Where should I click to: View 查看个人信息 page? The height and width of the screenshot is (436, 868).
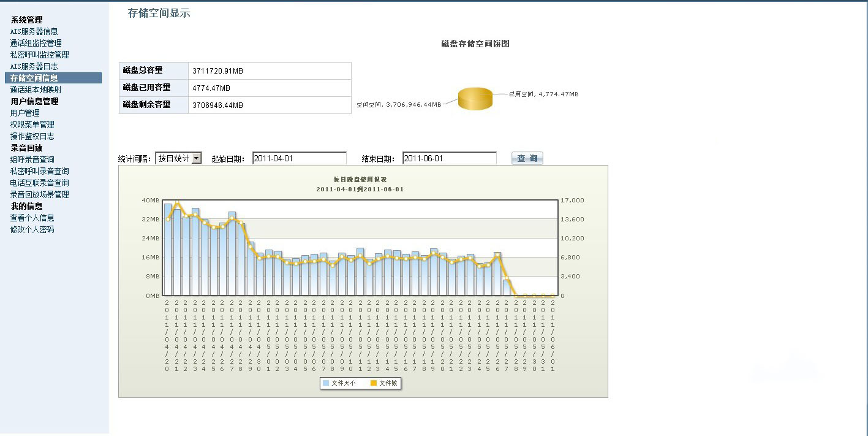pyautogui.click(x=32, y=218)
